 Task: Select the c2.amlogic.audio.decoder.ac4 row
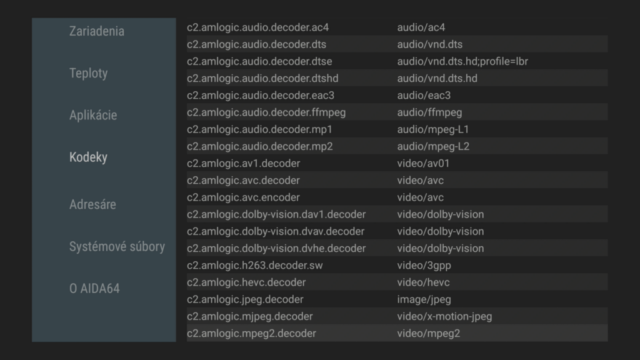[x=397, y=27]
